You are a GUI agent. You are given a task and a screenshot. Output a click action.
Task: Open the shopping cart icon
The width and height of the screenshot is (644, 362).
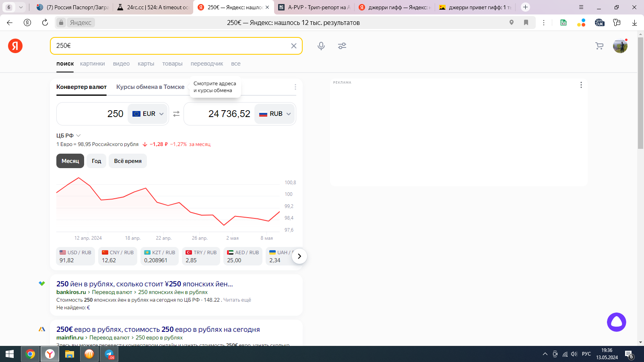(599, 46)
